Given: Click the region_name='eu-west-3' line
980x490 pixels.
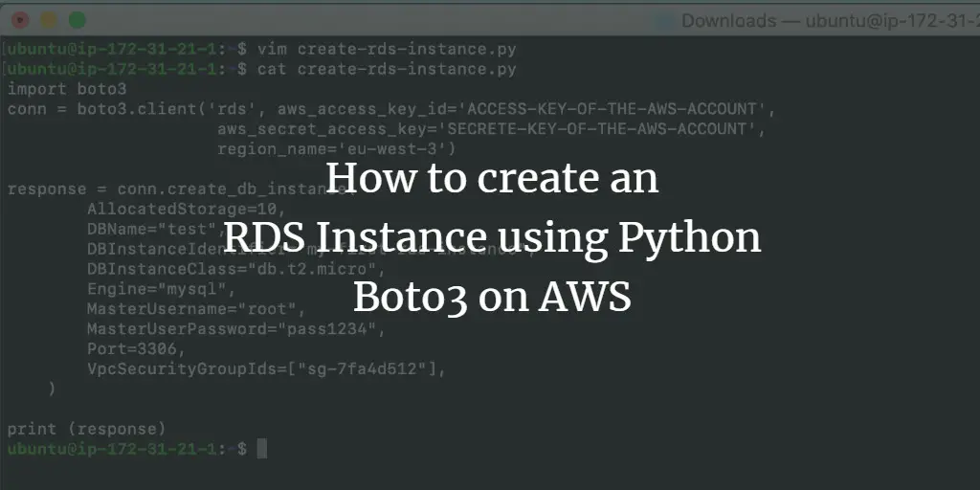Looking at the screenshot, I should point(336,149).
